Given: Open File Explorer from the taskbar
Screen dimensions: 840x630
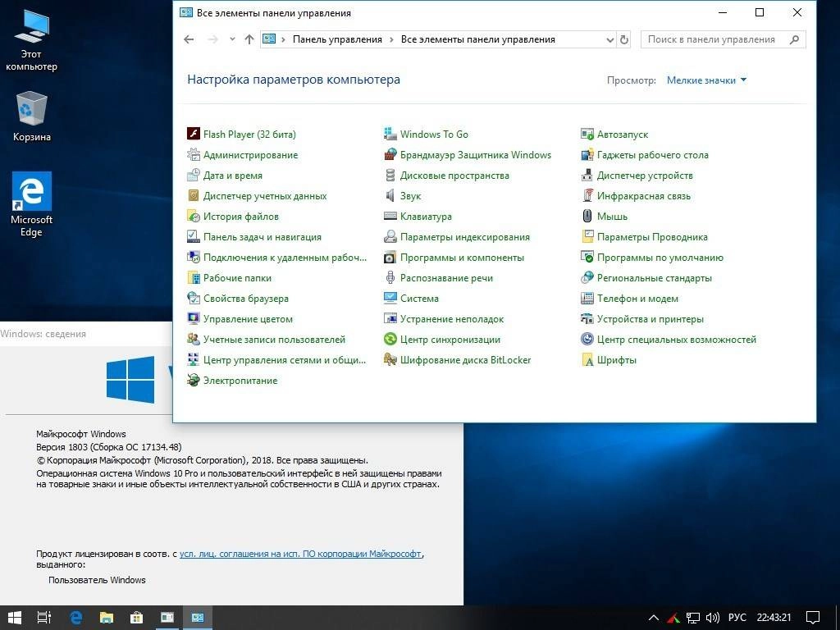Looking at the screenshot, I should (107, 618).
